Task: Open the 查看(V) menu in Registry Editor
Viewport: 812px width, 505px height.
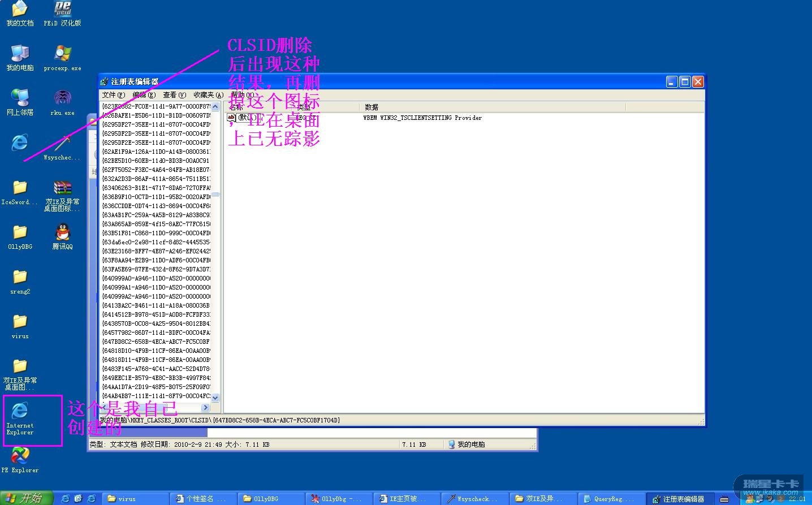Action: tap(174, 95)
